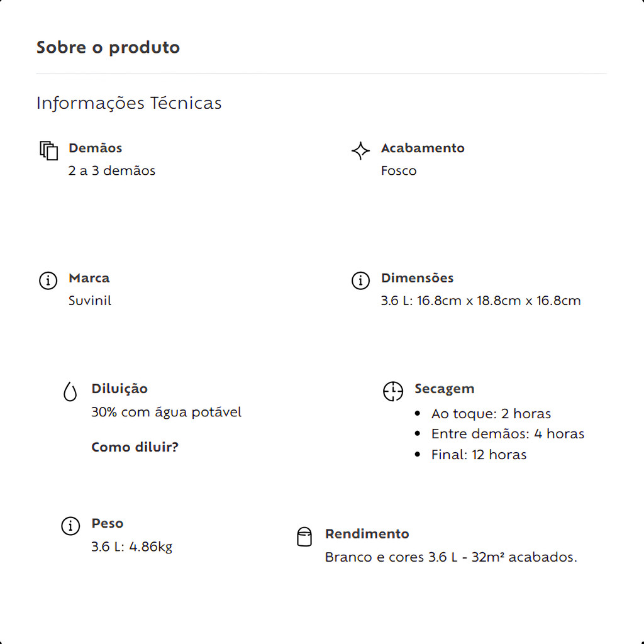644x644 pixels.
Task: Click the Rendimento paint can icon
Action: [304, 536]
